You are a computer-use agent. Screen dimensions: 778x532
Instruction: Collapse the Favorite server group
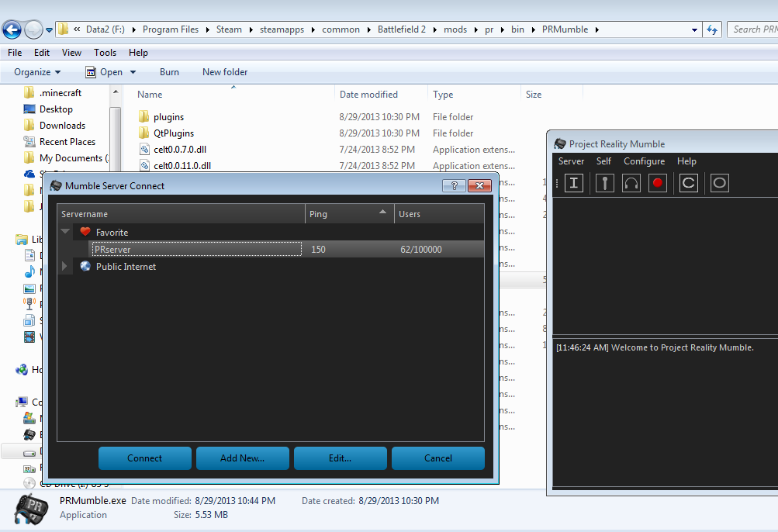65,231
